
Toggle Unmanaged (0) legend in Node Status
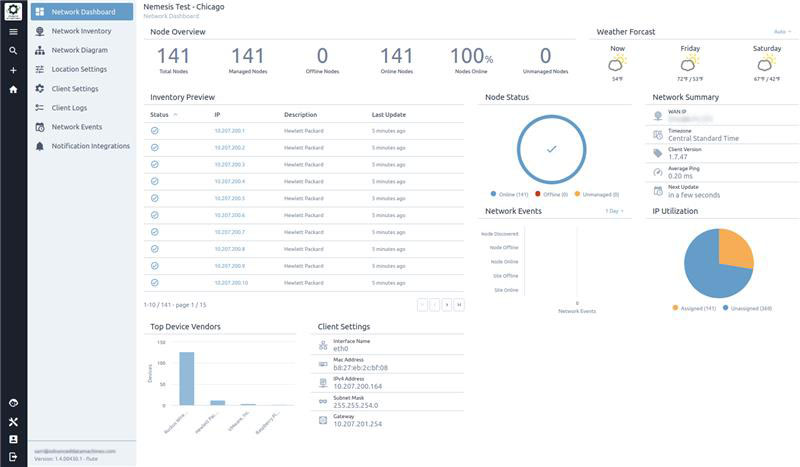point(597,194)
